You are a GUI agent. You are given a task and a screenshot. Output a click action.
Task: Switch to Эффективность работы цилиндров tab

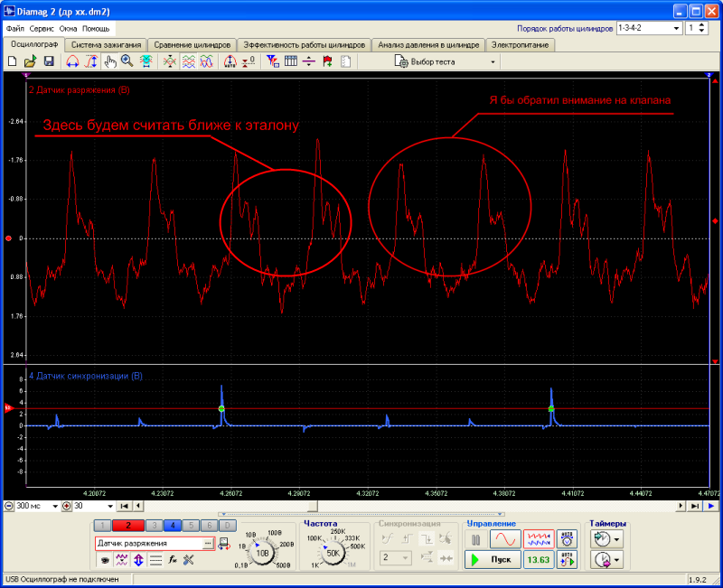[x=305, y=45]
